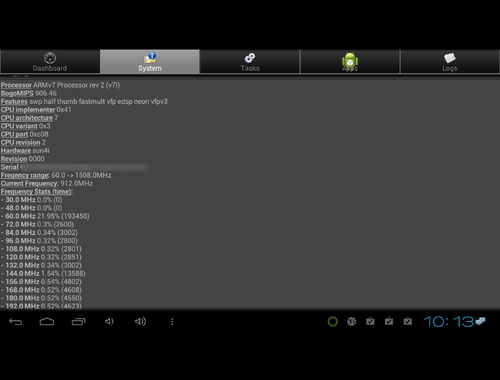Tap the volume down icon
Viewport: 500px width, 380px height.
[109, 322]
